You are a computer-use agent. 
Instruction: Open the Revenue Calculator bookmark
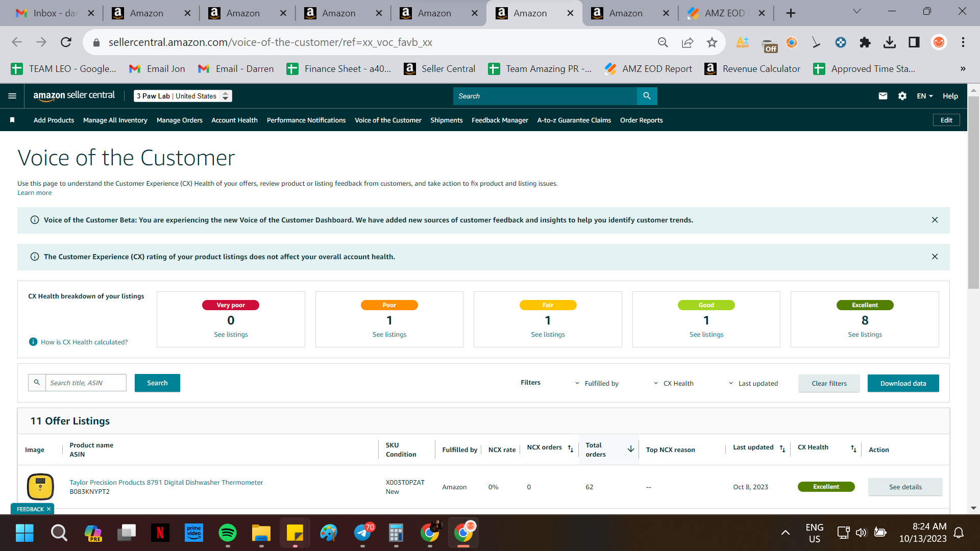pos(752,69)
